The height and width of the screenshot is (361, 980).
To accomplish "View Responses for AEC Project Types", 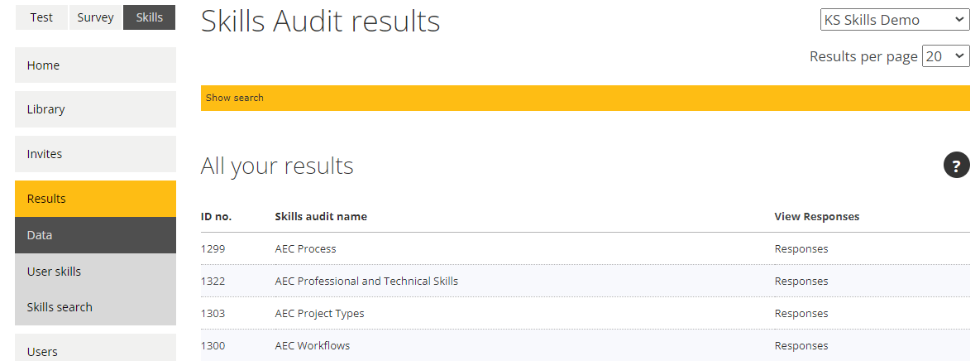I will 801,314.
